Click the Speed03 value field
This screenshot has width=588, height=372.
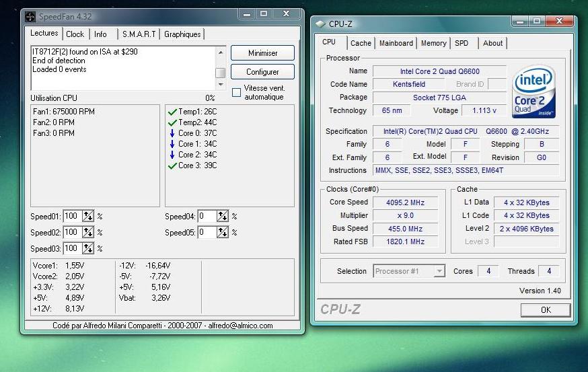coord(73,248)
